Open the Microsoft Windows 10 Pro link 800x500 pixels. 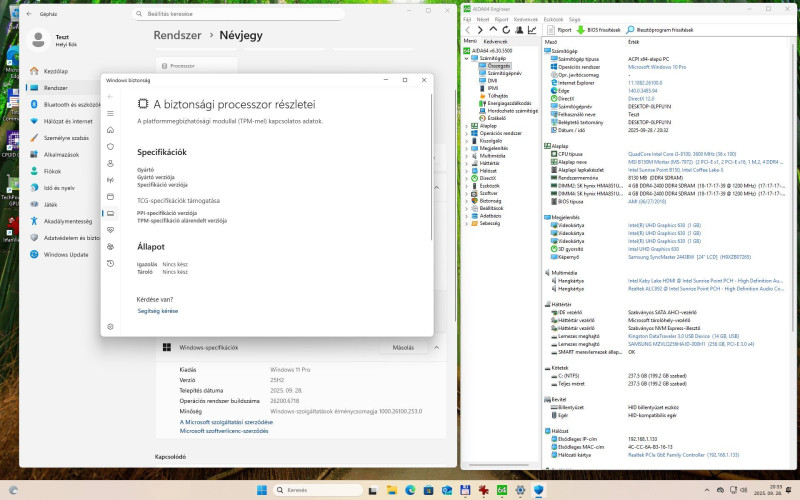[x=657, y=67]
